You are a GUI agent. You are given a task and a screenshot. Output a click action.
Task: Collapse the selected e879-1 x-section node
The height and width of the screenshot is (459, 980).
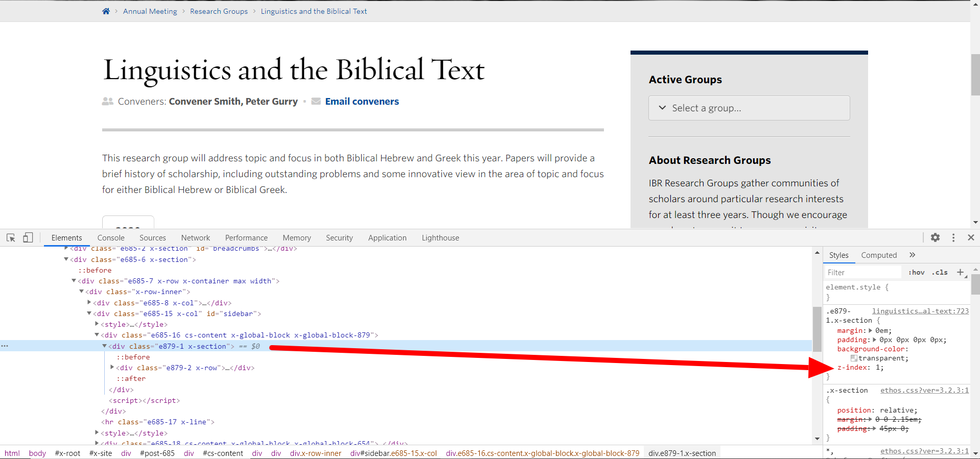(x=104, y=346)
